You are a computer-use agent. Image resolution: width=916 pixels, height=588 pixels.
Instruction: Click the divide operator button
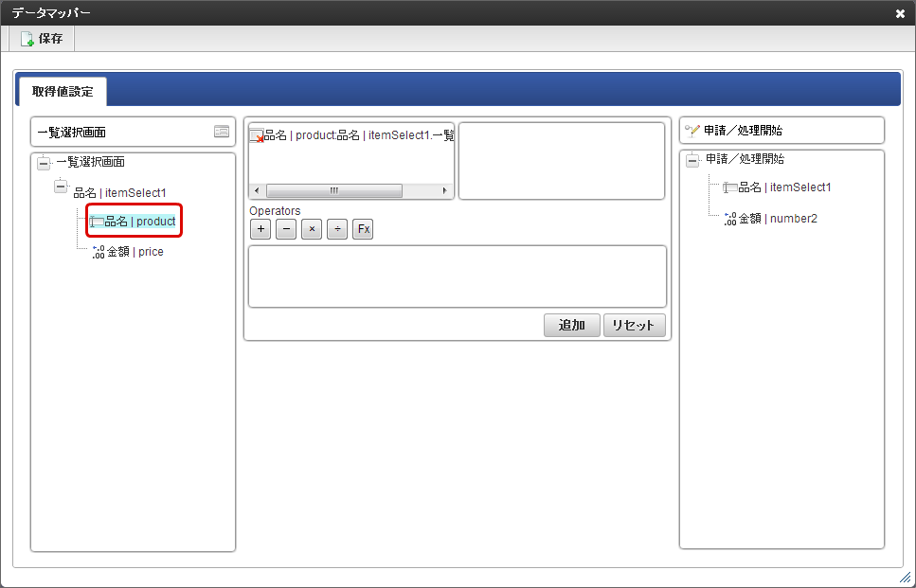(337, 229)
